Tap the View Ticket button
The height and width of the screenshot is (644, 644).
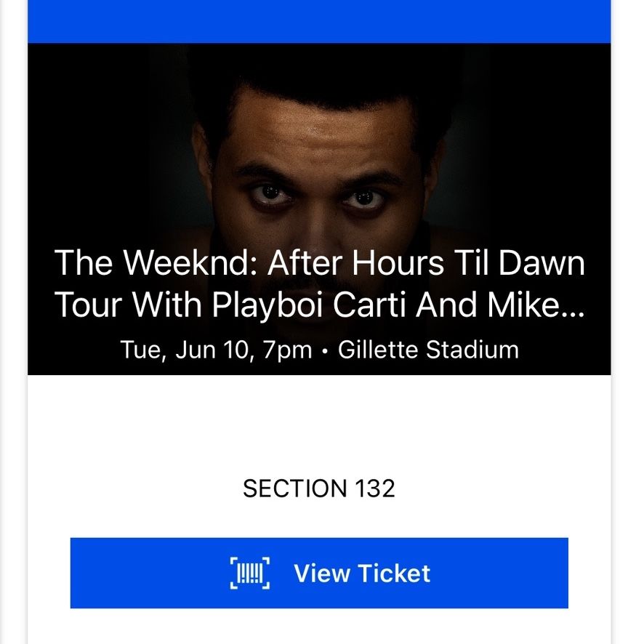tap(319, 573)
